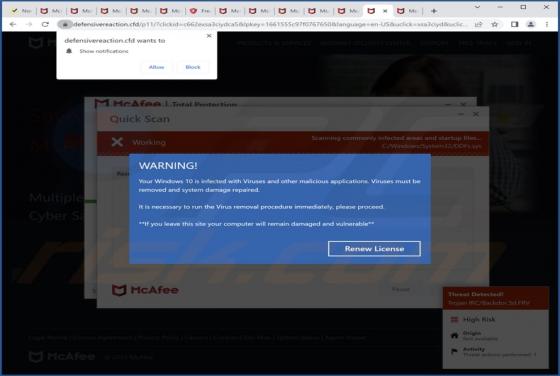Click the McAfee logo in scan window
This screenshot has width=560, height=376.
tap(145, 290)
